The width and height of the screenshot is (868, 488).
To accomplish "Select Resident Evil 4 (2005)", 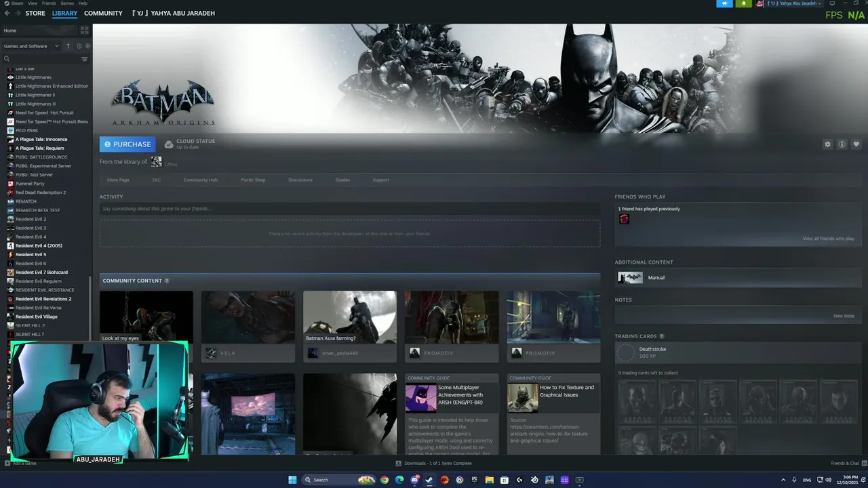I will (39, 245).
